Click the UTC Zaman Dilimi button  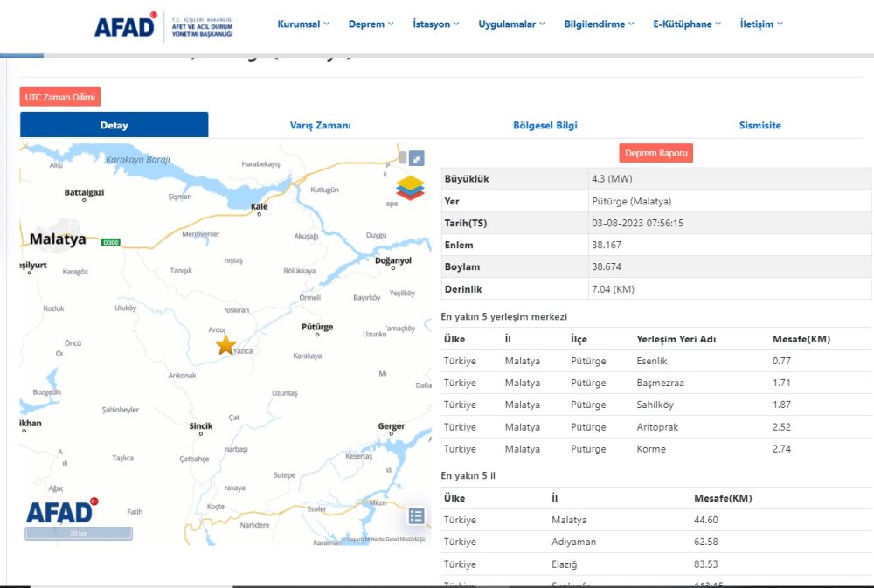[x=59, y=97]
